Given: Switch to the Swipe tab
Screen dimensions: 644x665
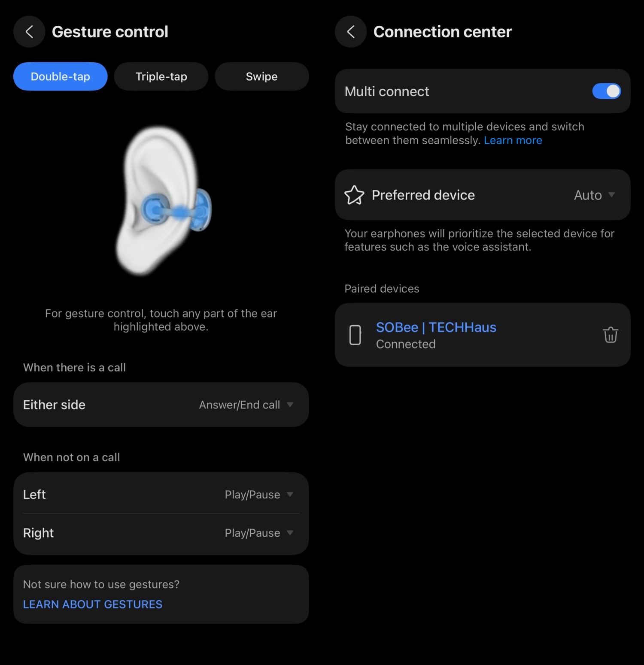Looking at the screenshot, I should coord(261,76).
